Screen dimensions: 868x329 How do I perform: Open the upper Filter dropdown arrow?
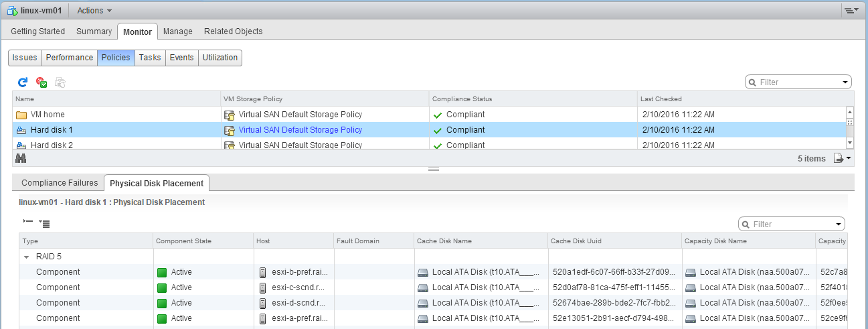[x=845, y=82]
